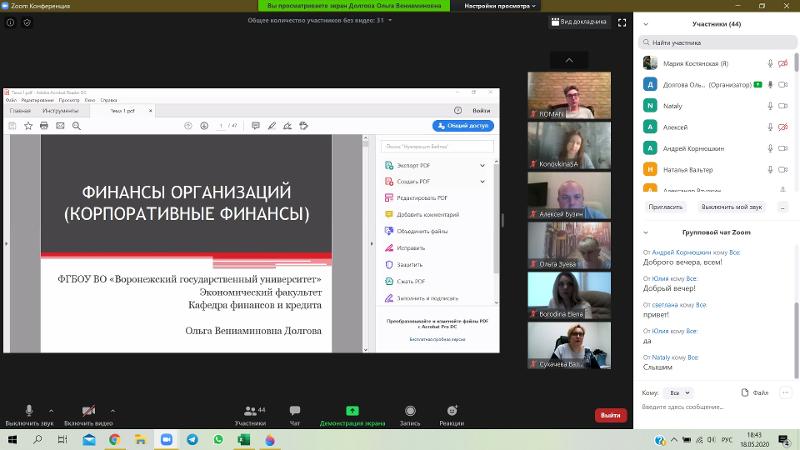This screenshot has height=450, width=800.
Task: Open Telegram from the Windows taskbar
Action: (x=218, y=439)
